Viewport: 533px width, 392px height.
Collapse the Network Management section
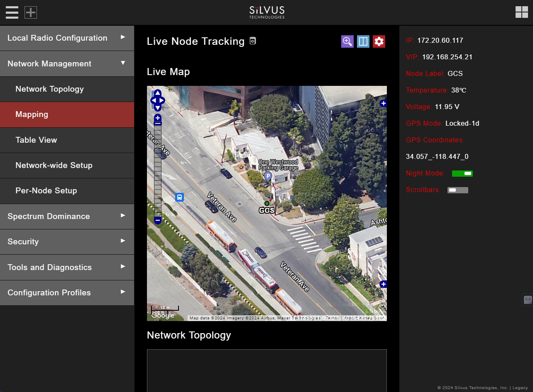coord(67,63)
